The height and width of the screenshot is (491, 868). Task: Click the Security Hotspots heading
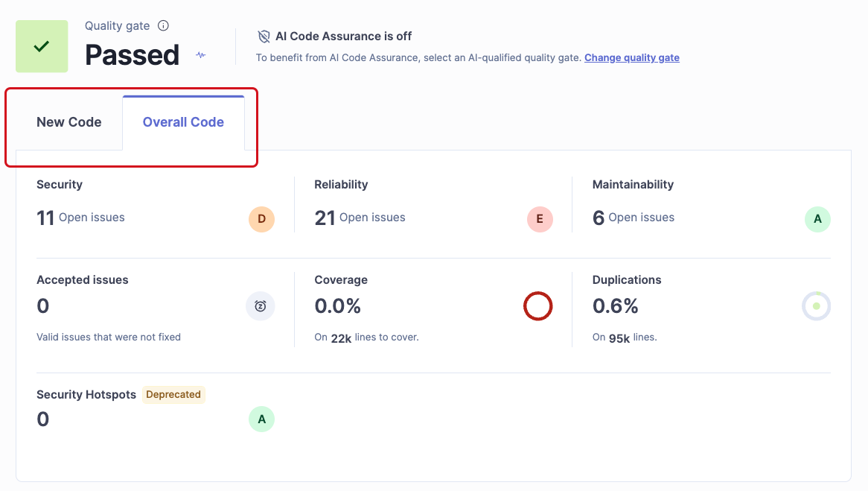coord(86,395)
